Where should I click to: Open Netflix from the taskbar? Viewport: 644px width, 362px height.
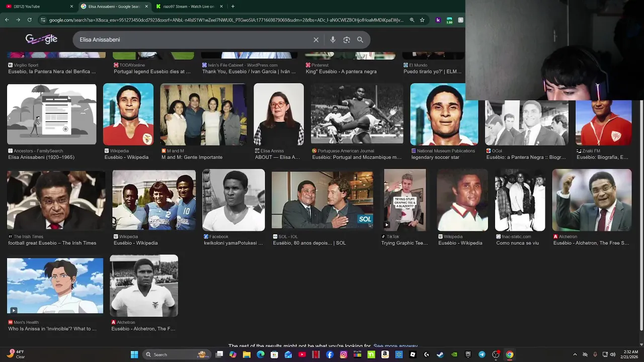[316, 354]
